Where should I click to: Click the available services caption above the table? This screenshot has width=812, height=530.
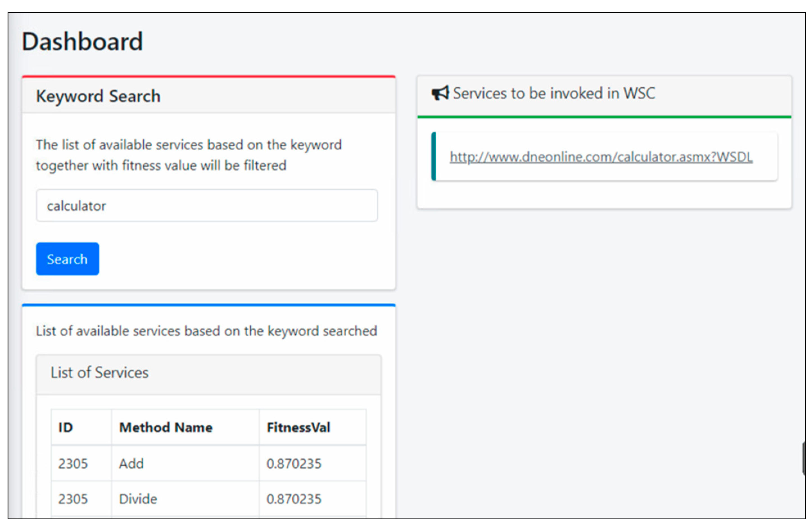click(x=206, y=331)
